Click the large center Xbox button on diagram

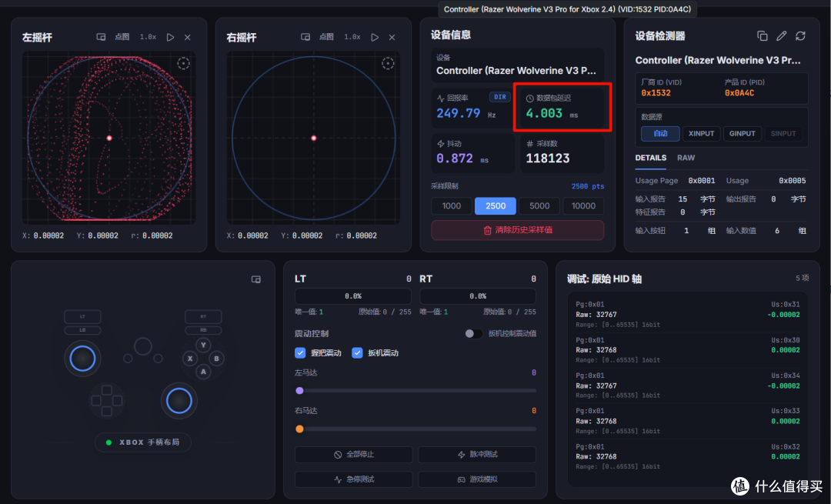(x=142, y=346)
